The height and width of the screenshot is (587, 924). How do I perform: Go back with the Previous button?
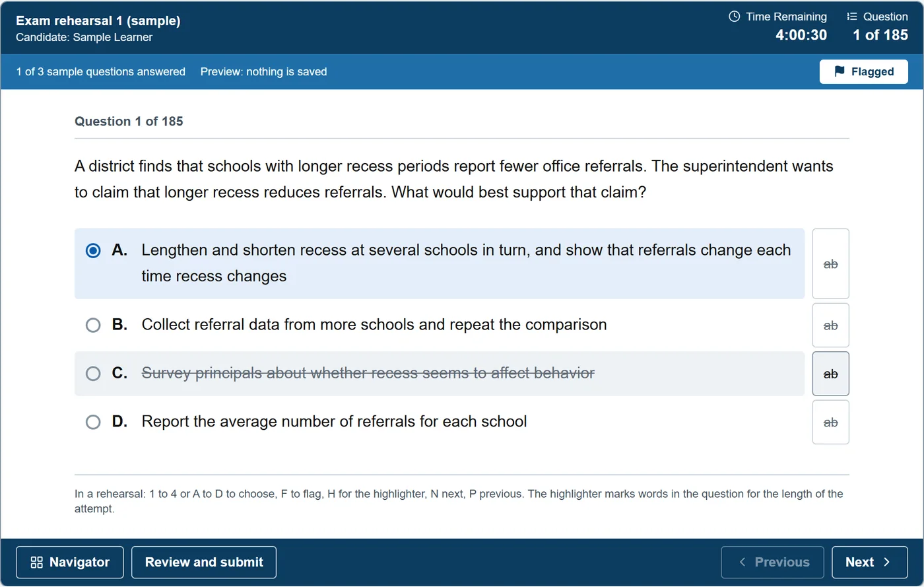(772, 562)
